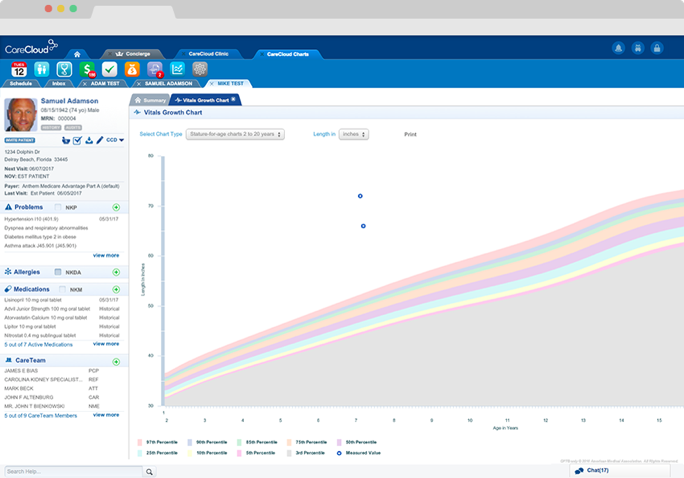Image resolution: width=684 pixels, height=478 pixels.
Task: Open the analytics line chart icon
Action: [178, 69]
